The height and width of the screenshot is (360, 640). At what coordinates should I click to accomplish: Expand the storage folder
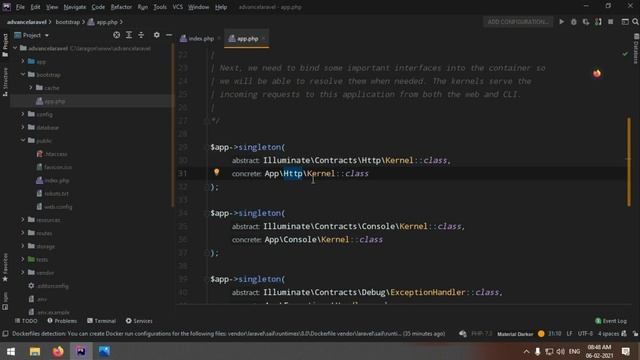pyautogui.click(x=23, y=246)
